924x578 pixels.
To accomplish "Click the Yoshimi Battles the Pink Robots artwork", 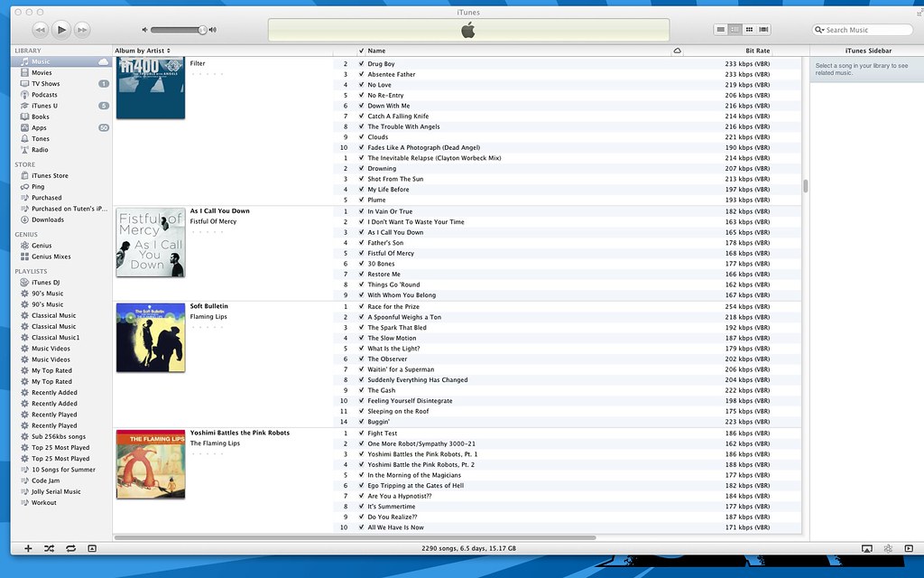I will tap(151, 464).
